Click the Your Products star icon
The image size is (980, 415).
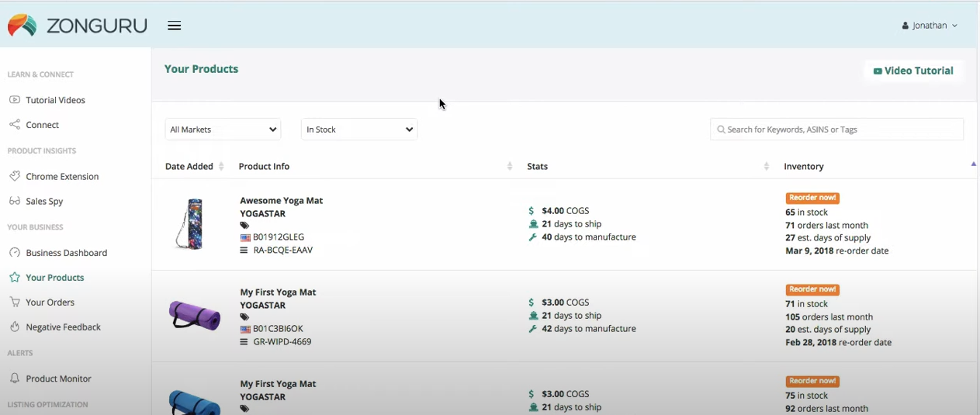pyautogui.click(x=15, y=278)
